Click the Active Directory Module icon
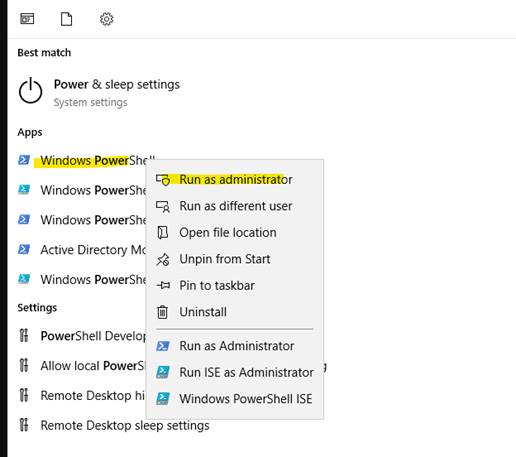The height and width of the screenshot is (457, 516). tap(24, 249)
